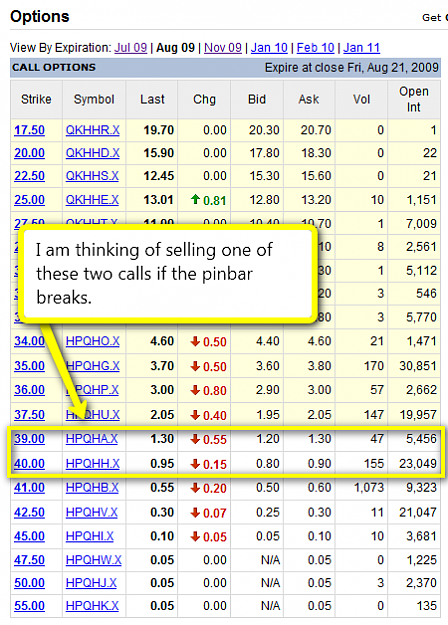Image resolution: width=448 pixels, height=625 pixels.
Task: Open option symbol HPQHI.X
Action: coord(90,537)
